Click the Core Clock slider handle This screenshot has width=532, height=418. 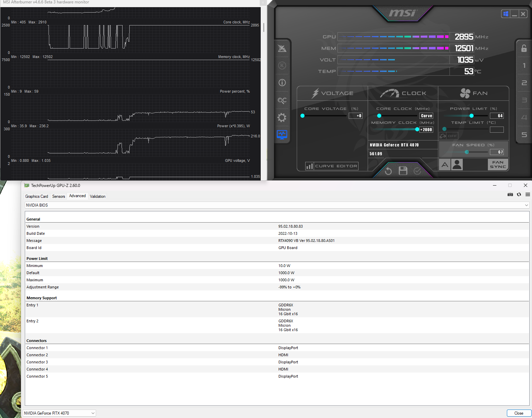click(379, 116)
